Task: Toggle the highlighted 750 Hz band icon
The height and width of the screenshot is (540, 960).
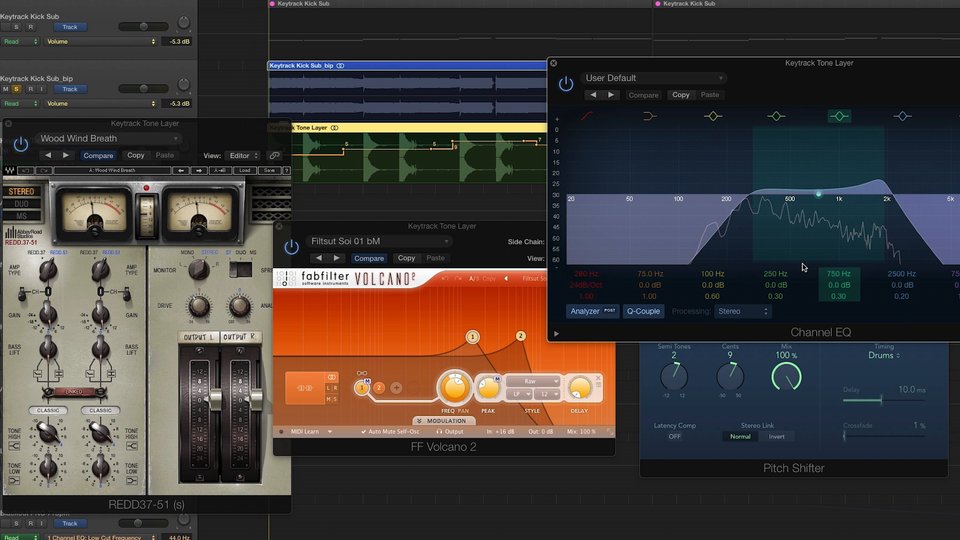Action: point(839,116)
